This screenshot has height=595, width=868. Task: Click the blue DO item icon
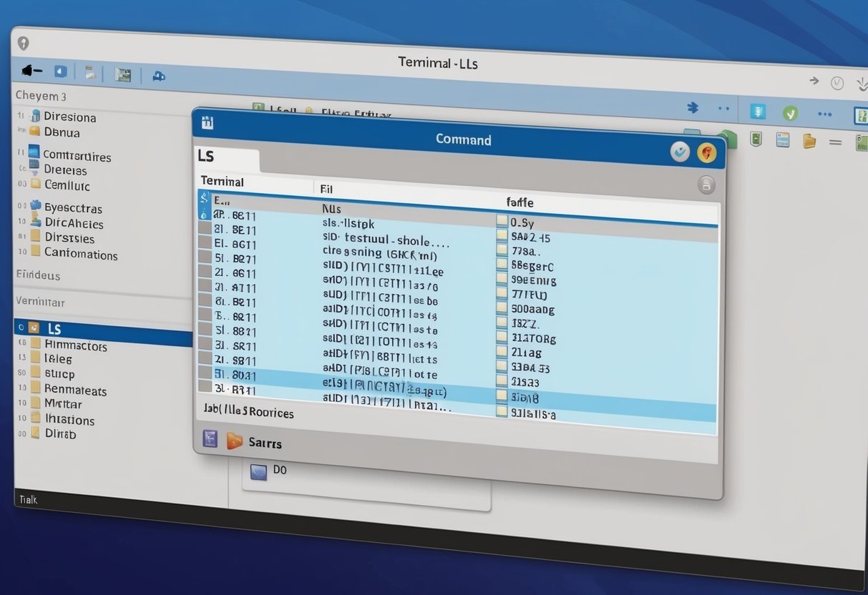point(258,471)
